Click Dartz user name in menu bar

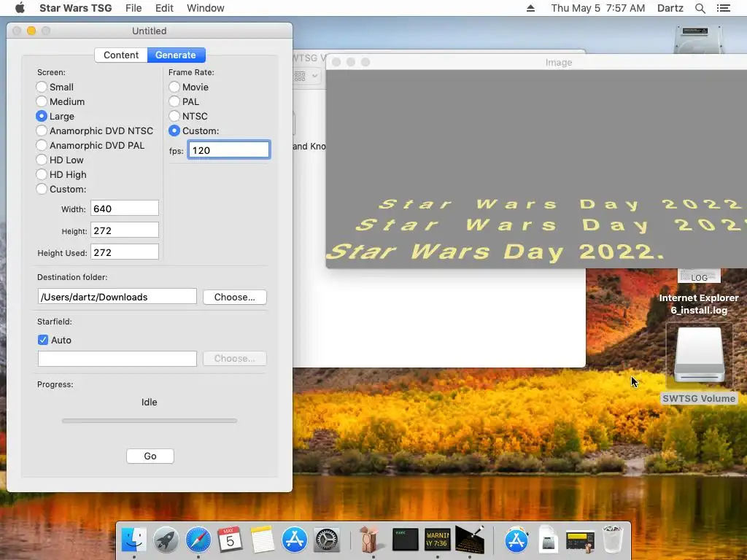point(670,8)
